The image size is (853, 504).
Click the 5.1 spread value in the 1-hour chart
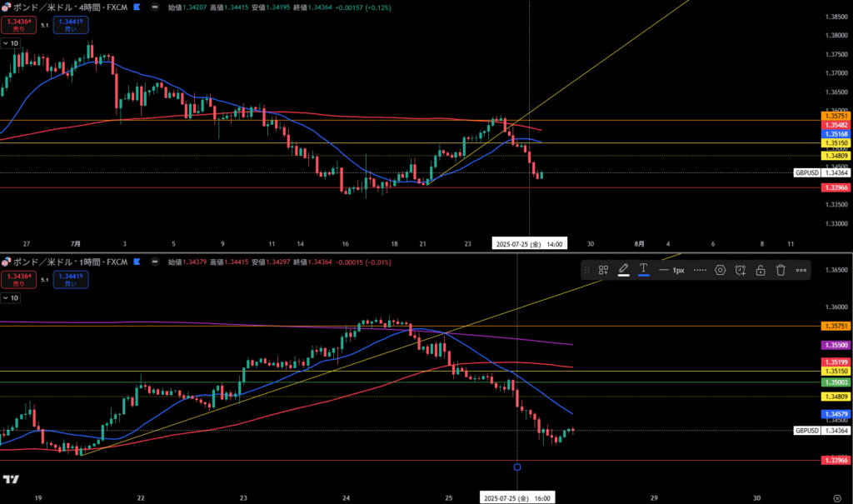(45, 280)
